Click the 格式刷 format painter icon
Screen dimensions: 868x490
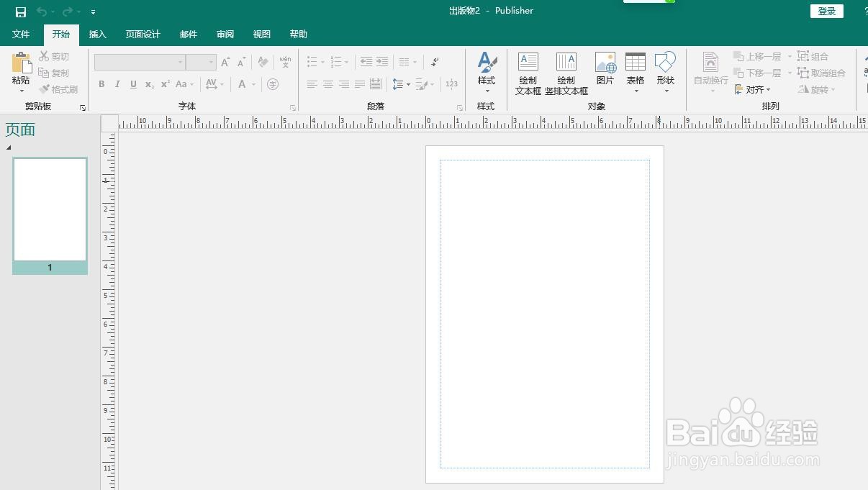pos(58,89)
